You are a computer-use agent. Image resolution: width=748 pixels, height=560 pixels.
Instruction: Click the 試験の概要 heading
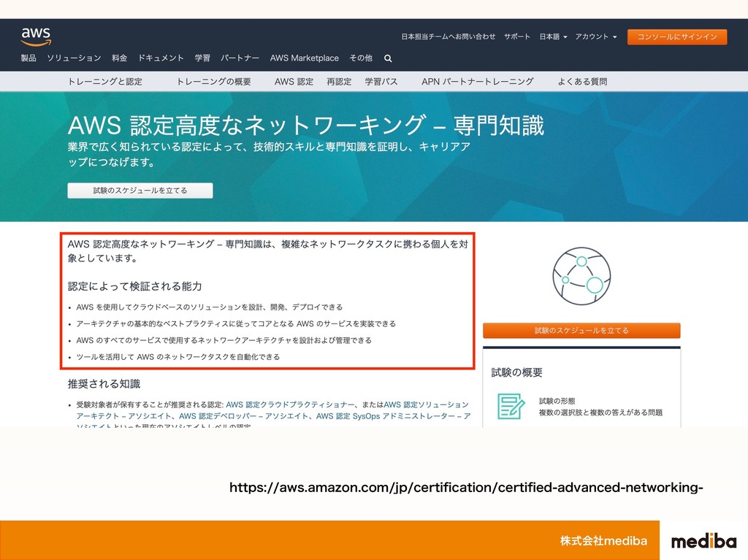coord(517,372)
